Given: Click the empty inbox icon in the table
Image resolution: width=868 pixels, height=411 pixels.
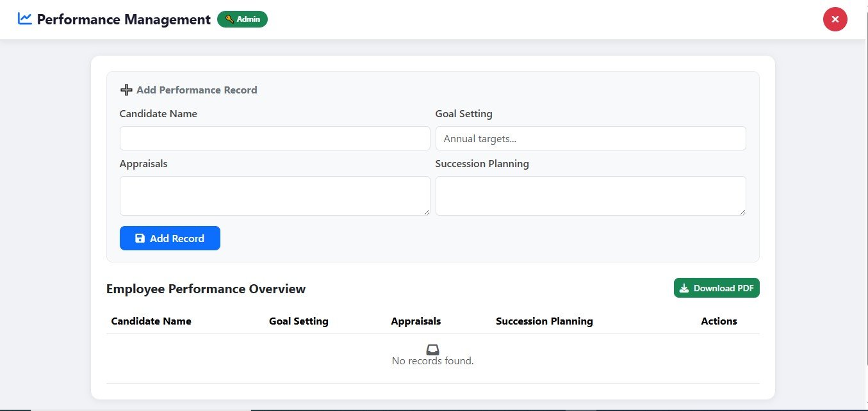Looking at the screenshot, I should [x=432, y=350].
